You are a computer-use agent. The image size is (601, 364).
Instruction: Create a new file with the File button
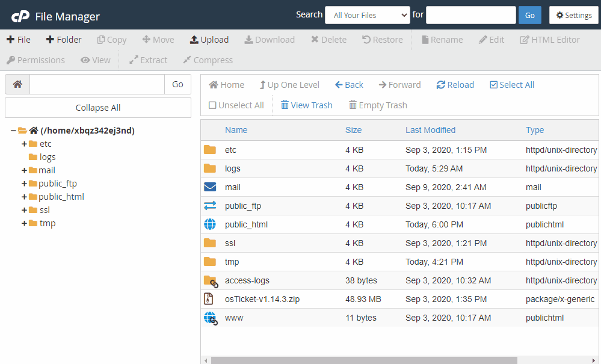(19, 40)
